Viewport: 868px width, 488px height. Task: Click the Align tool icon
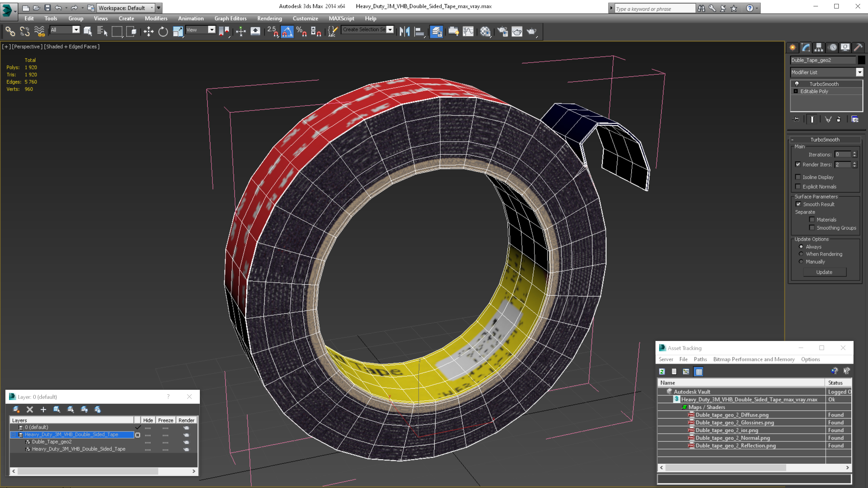pyautogui.click(x=419, y=32)
